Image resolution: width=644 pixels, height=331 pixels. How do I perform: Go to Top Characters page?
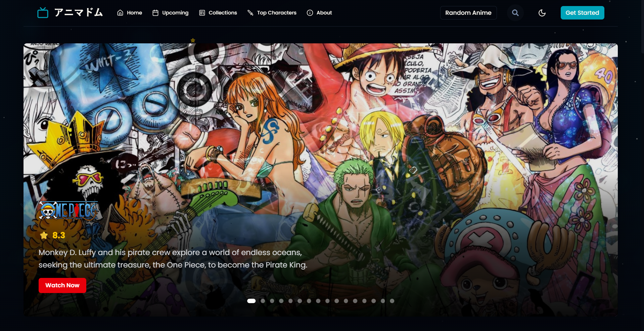click(x=276, y=13)
